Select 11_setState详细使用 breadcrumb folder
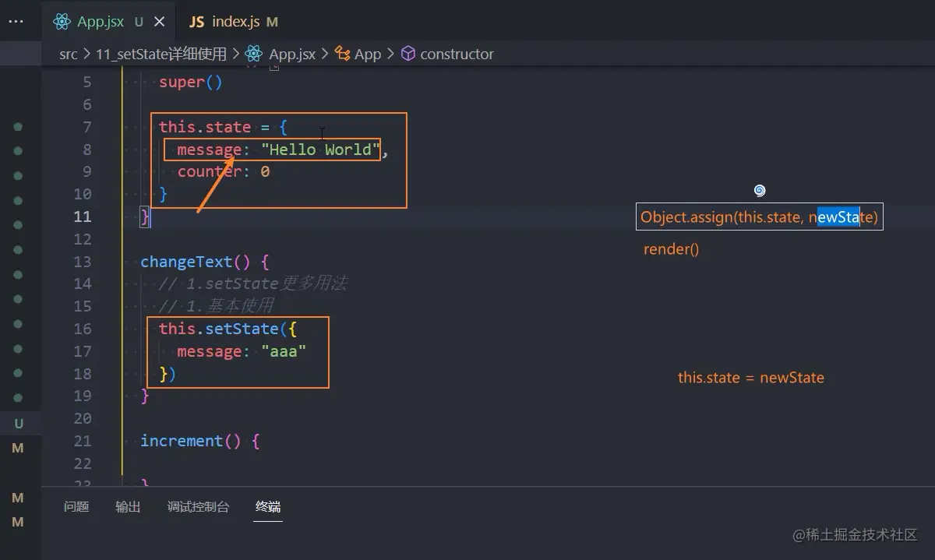935x560 pixels. 161,54
